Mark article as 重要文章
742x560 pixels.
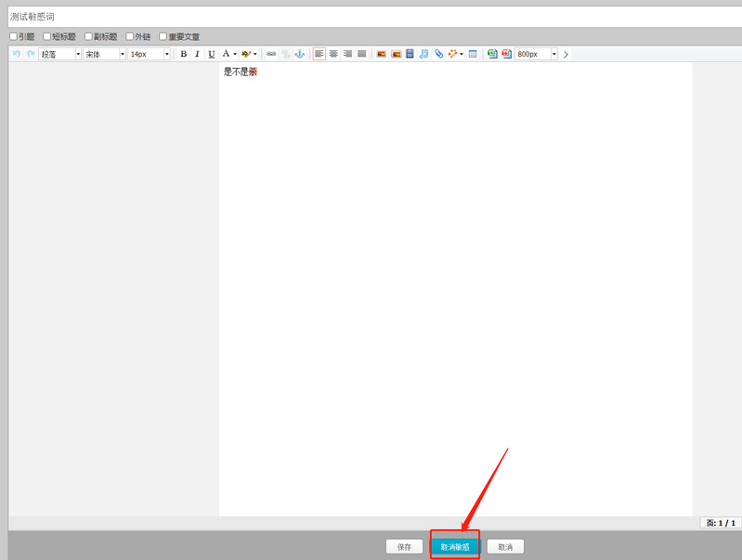[x=163, y=37]
